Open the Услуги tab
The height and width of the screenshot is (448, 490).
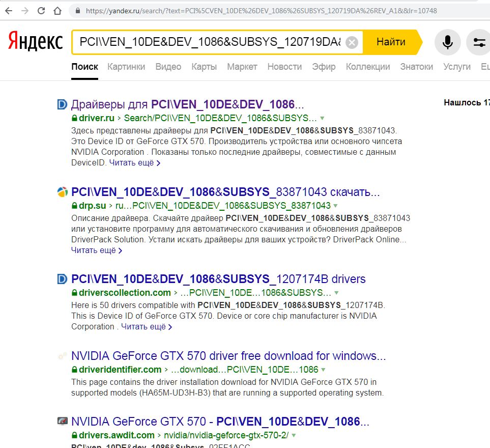click(457, 67)
